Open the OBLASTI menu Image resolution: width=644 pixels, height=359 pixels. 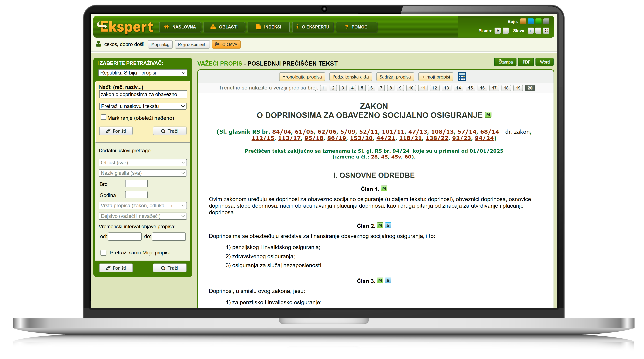(224, 27)
